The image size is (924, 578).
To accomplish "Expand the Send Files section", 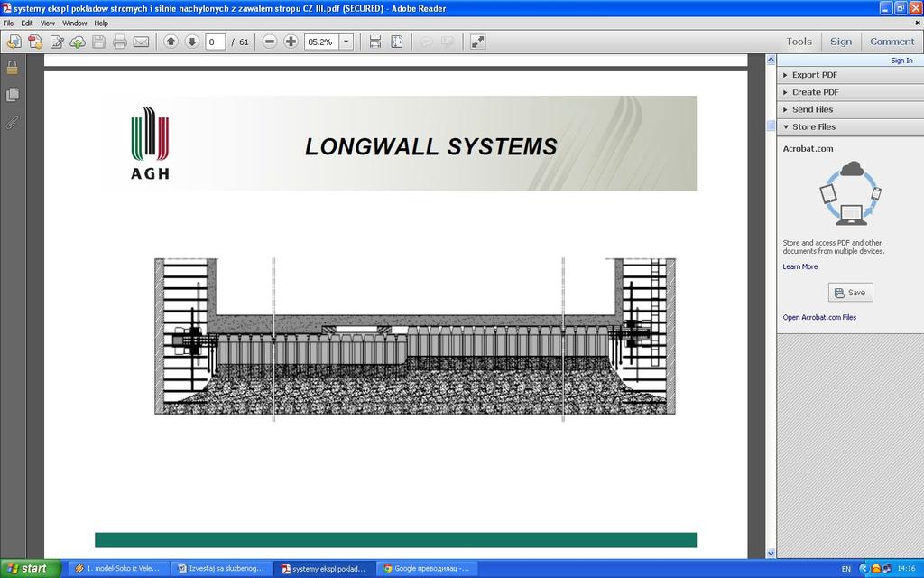I will click(x=850, y=109).
